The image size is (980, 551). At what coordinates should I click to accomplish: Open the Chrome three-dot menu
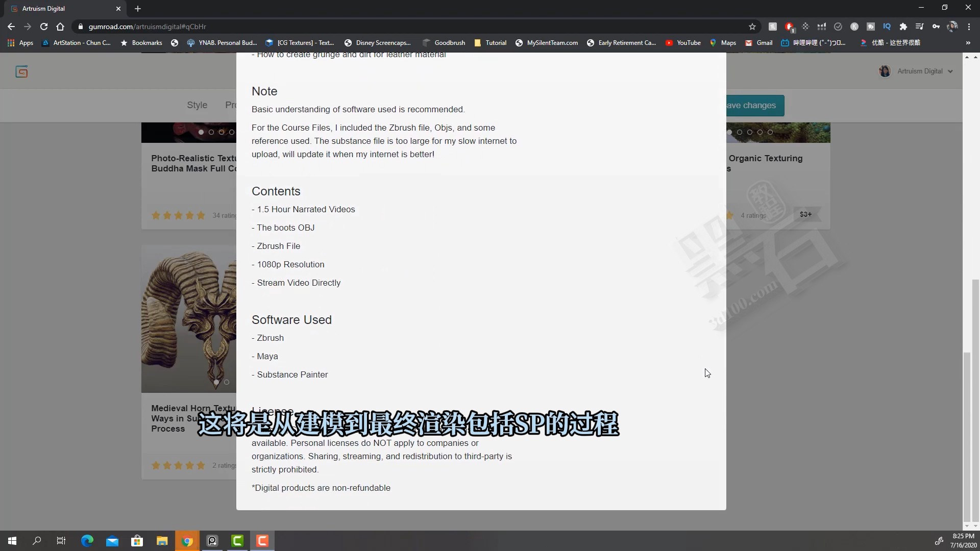tap(969, 27)
